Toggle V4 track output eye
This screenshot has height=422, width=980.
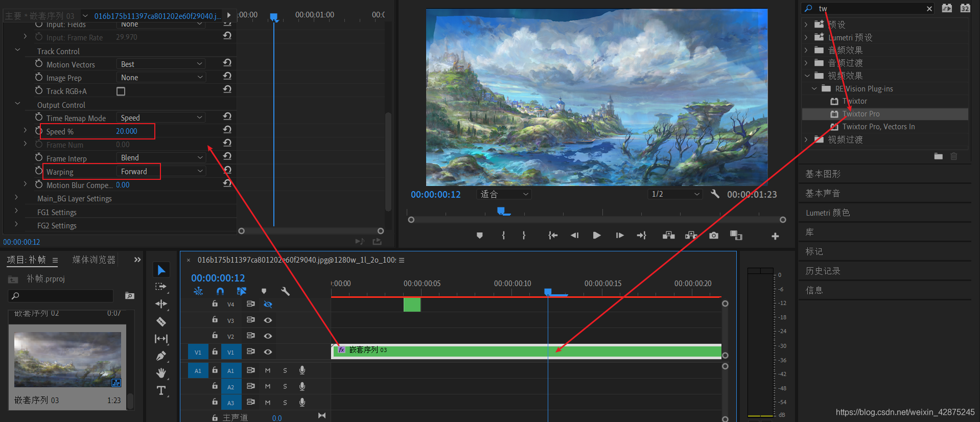click(268, 304)
